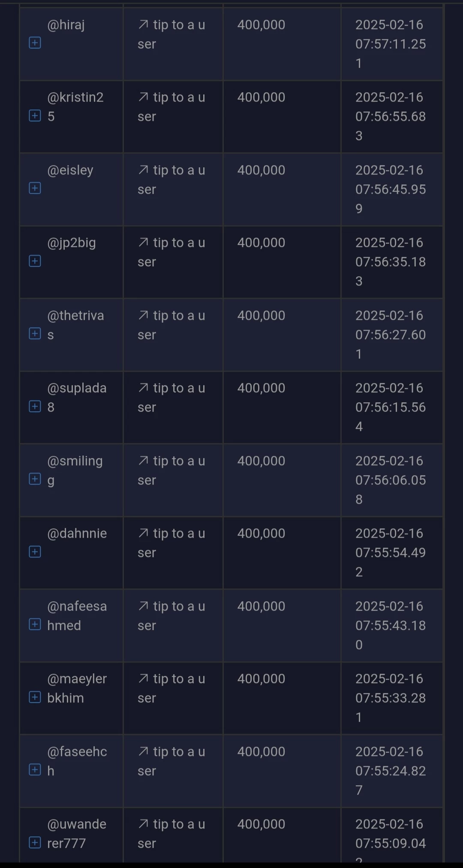Select the 07:55:24.827 timestamp cell

[391, 771]
